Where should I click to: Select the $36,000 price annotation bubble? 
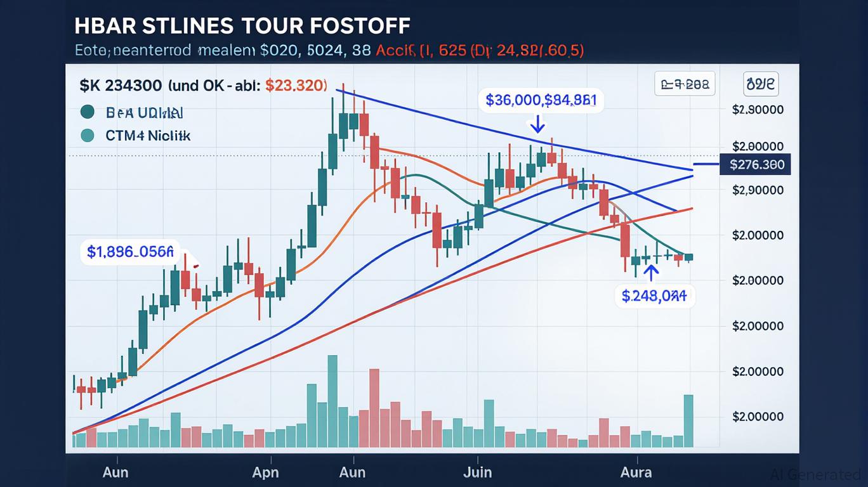pos(541,100)
